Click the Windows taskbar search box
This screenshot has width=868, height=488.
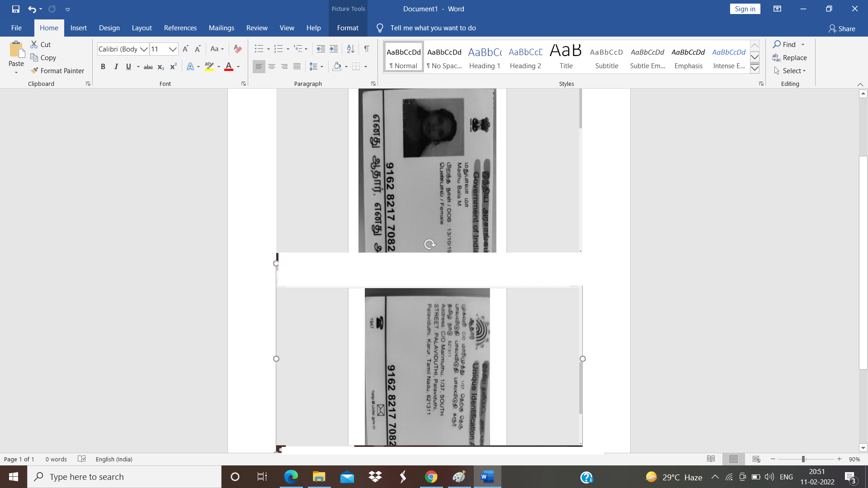124,477
